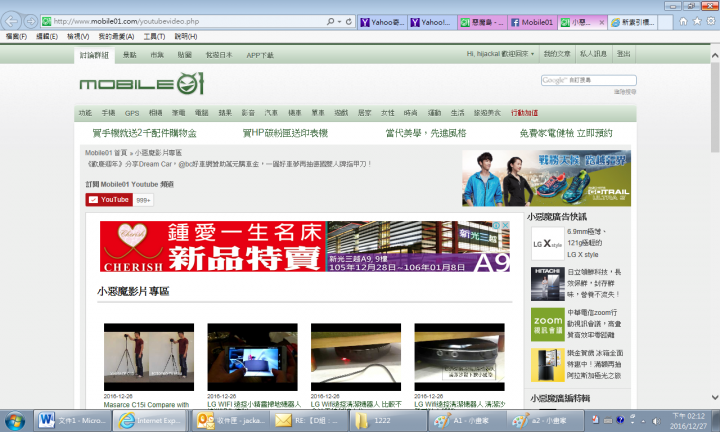
Task: Open the address bar search magnifier
Action: [x=330, y=22]
